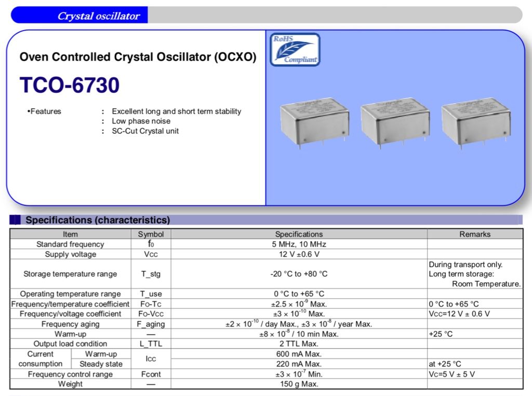Click the 'Fcont' symbol cell
The height and width of the screenshot is (396, 532).
click(151, 374)
